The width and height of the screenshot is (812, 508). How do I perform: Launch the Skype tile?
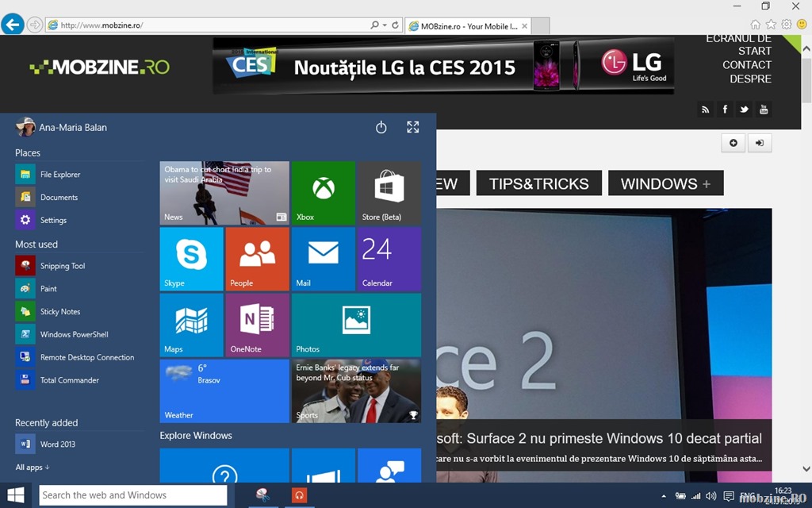tap(192, 259)
